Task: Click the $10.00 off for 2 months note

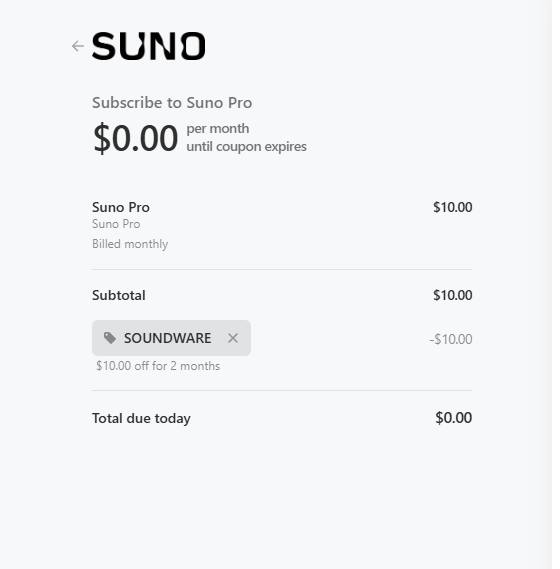Action: 158,366
